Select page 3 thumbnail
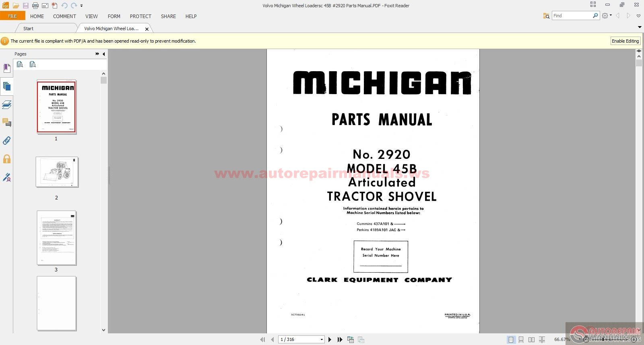This screenshot has width=644, height=345. 57,238
